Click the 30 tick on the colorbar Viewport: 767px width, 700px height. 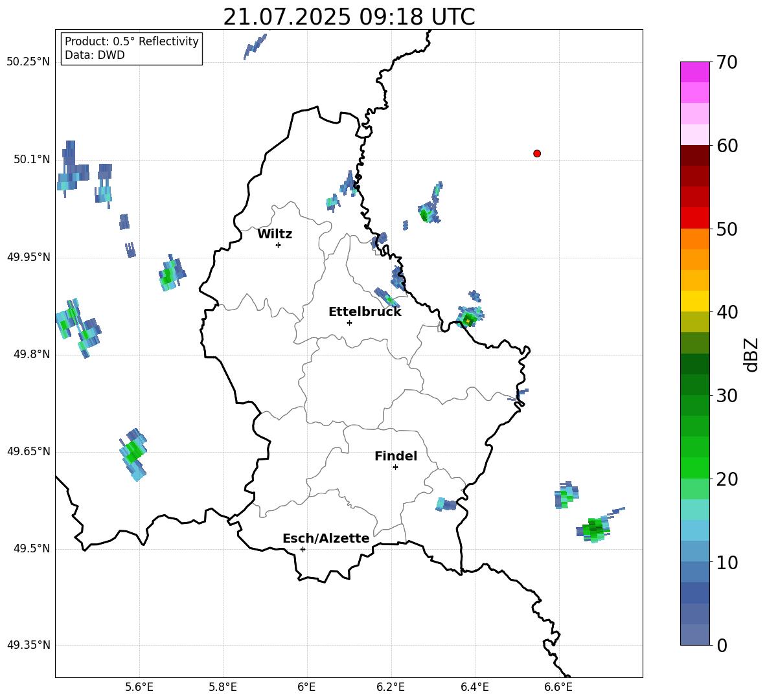[727, 396]
